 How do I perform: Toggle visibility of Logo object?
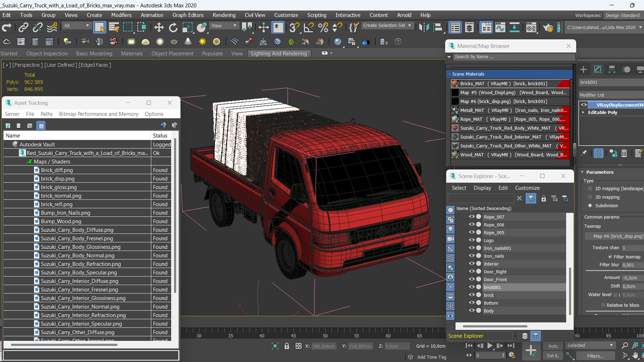[x=472, y=240]
